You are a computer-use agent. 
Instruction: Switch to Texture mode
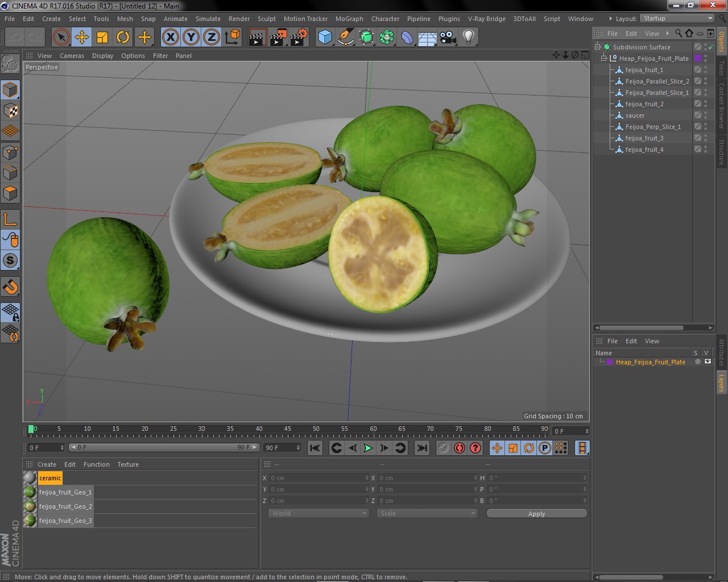pyautogui.click(x=10, y=110)
